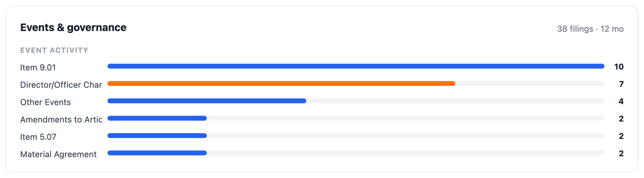Select the Amendments to Artic bar

[157, 118]
